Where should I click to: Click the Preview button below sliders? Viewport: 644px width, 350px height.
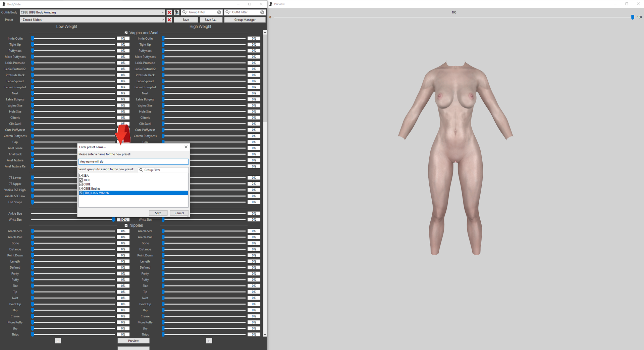(x=133, y=341)
